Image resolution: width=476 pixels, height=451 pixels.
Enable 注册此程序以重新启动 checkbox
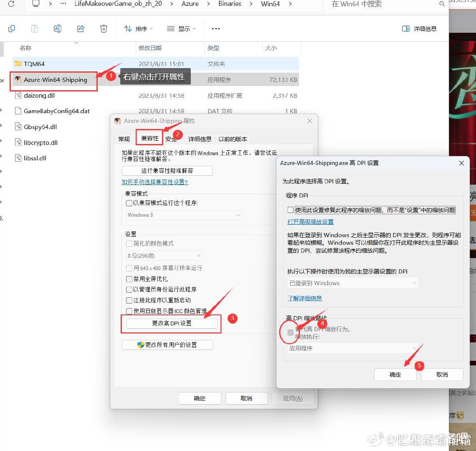(129, 300)
